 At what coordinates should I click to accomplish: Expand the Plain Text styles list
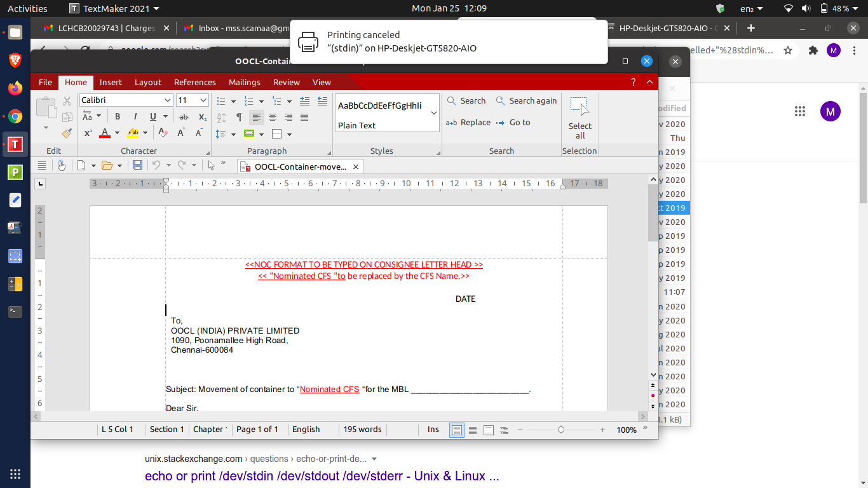click(434, 113)
